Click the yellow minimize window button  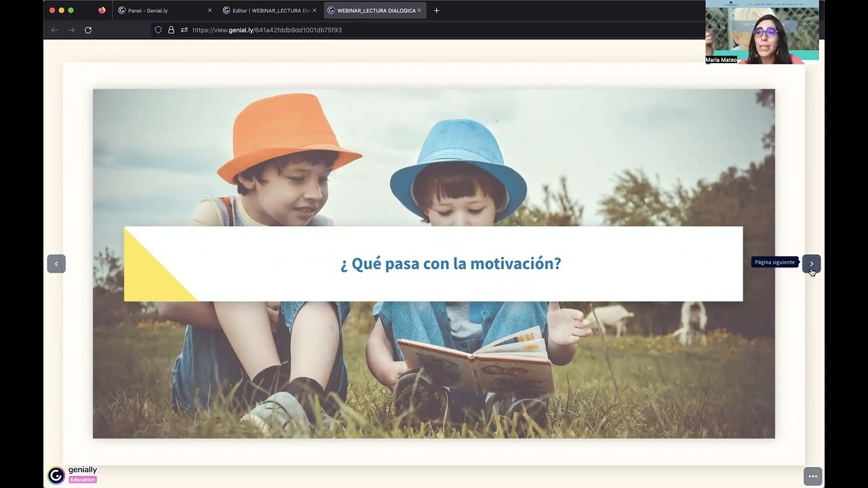pyautogui.click(x=61, y=10)
